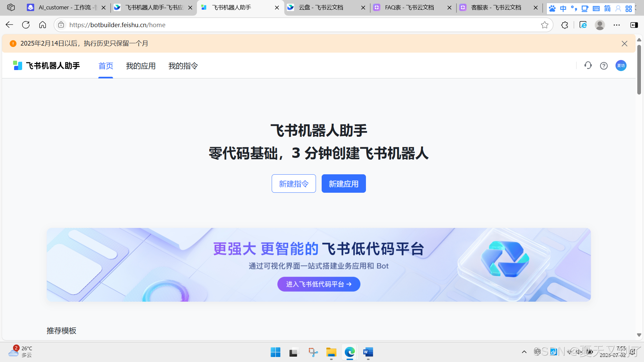Click the 飞书机器人助手 logo icon
The image size is (644, 362).
click(17, 66)
